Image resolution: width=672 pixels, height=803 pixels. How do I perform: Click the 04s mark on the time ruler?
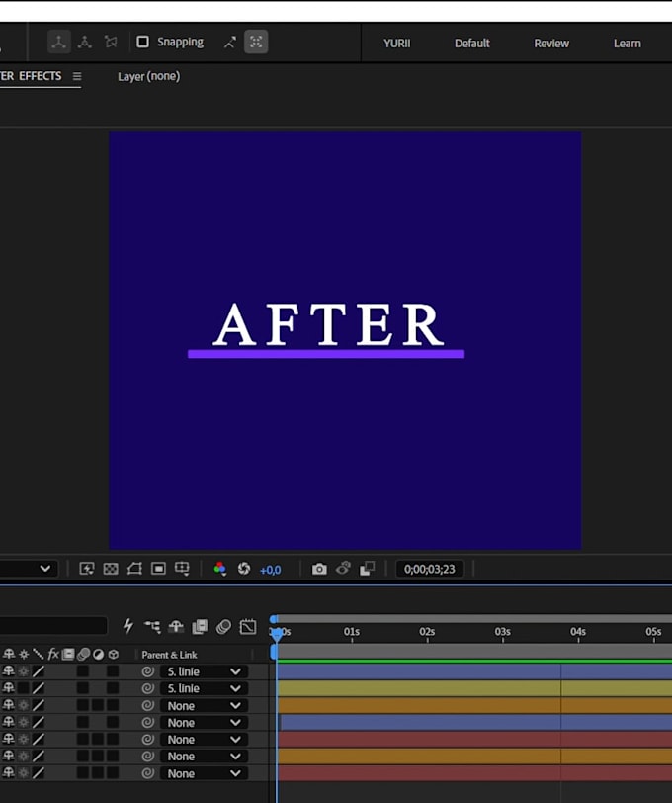(x=578, y=632)
